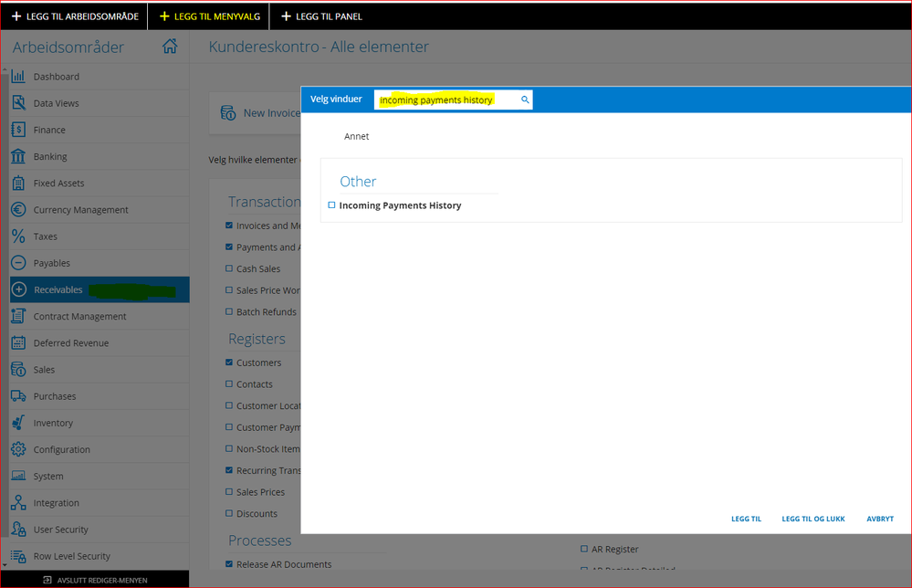Toggle the Discounts checkbox
The image size is (912, 588).
click(x=229, y=513)
